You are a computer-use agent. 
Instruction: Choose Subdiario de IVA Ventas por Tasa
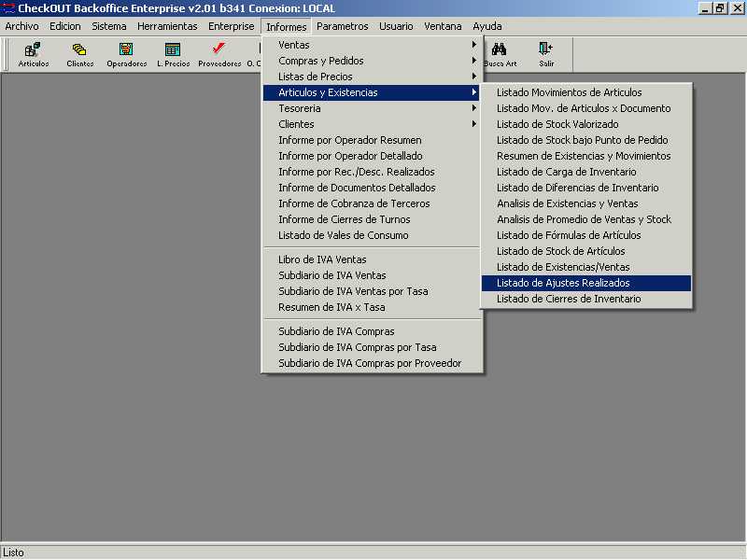(371, 291)
